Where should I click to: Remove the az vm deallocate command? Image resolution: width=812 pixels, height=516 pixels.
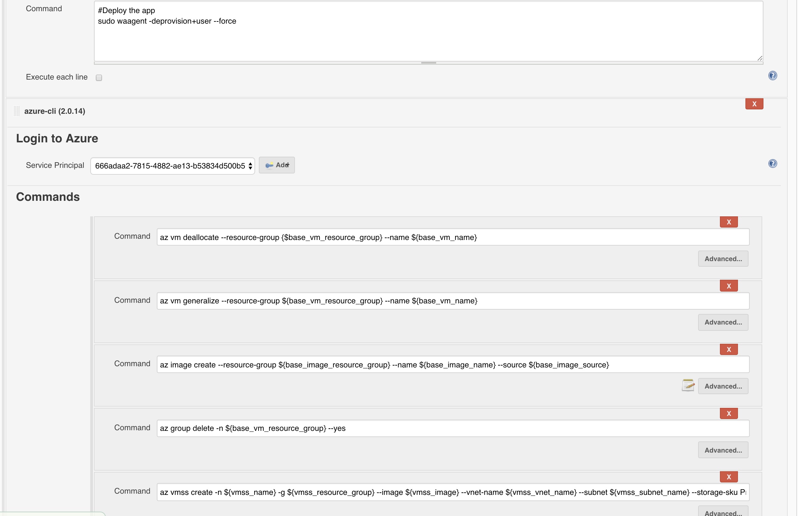pyautogui.click(x=729, y=222)
